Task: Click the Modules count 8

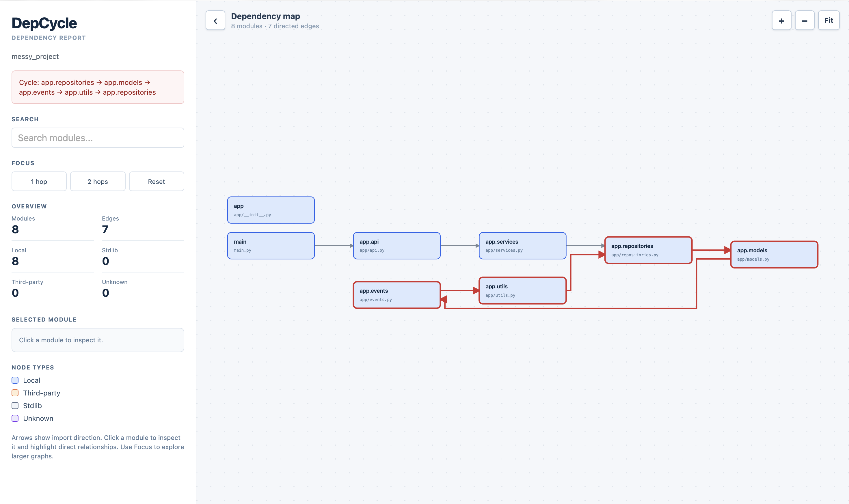Action: click(x=15, y=229)
